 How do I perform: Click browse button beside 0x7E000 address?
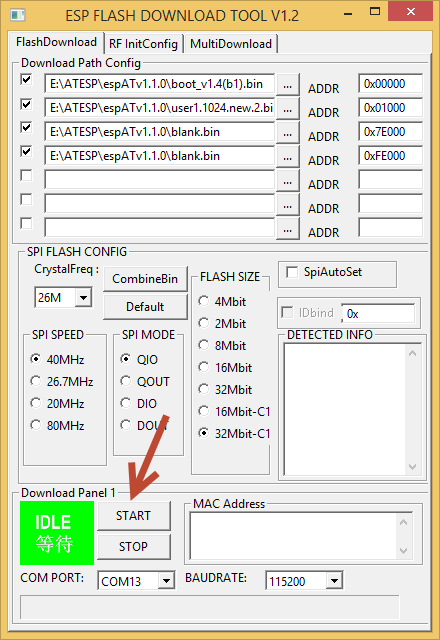[288, 133]
